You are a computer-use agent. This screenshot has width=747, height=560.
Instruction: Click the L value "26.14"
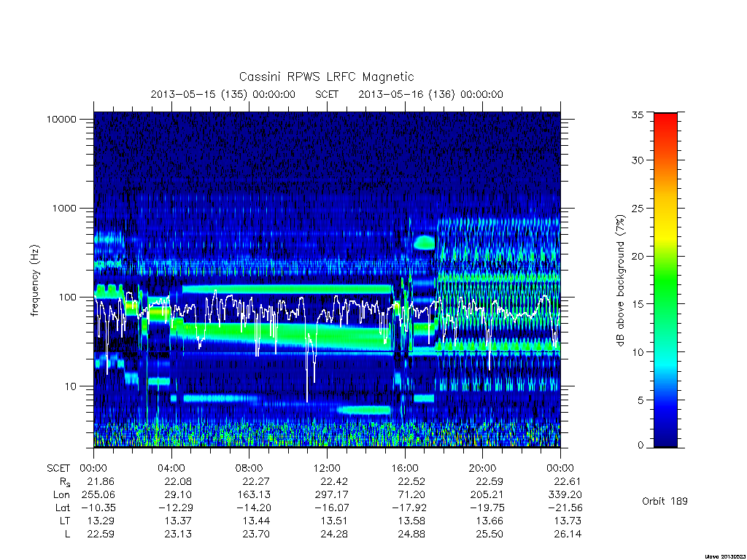point(568,534)
